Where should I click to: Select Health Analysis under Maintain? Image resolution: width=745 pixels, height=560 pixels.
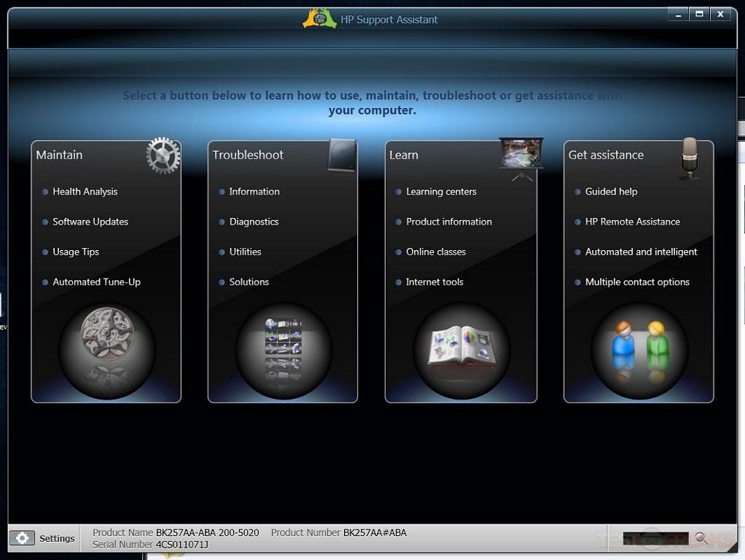click(x=85, y=192)
